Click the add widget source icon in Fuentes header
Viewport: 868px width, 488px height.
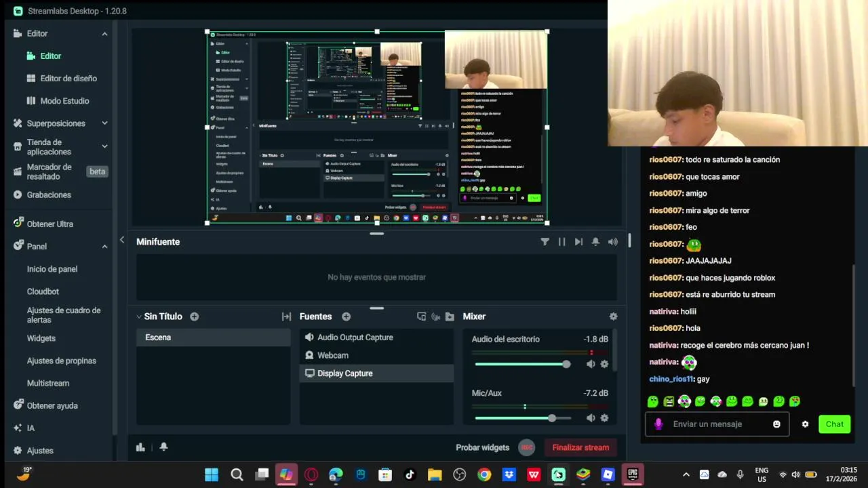[421, 317]
